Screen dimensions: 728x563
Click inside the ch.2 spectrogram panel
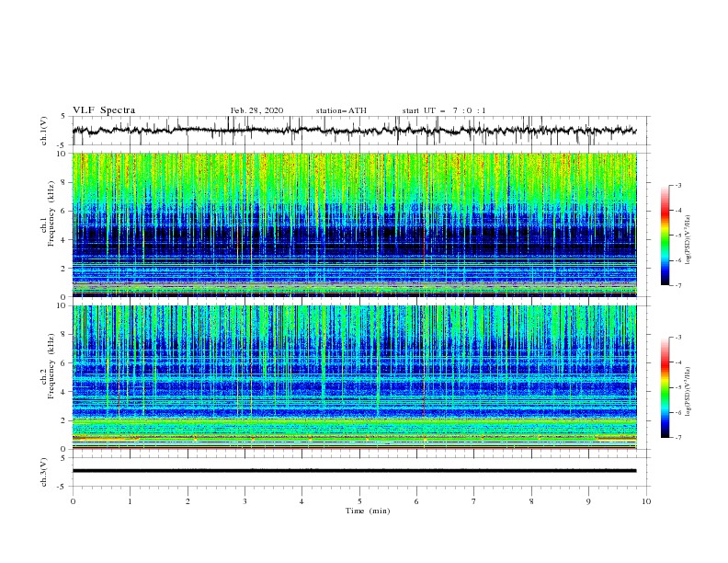355,377
